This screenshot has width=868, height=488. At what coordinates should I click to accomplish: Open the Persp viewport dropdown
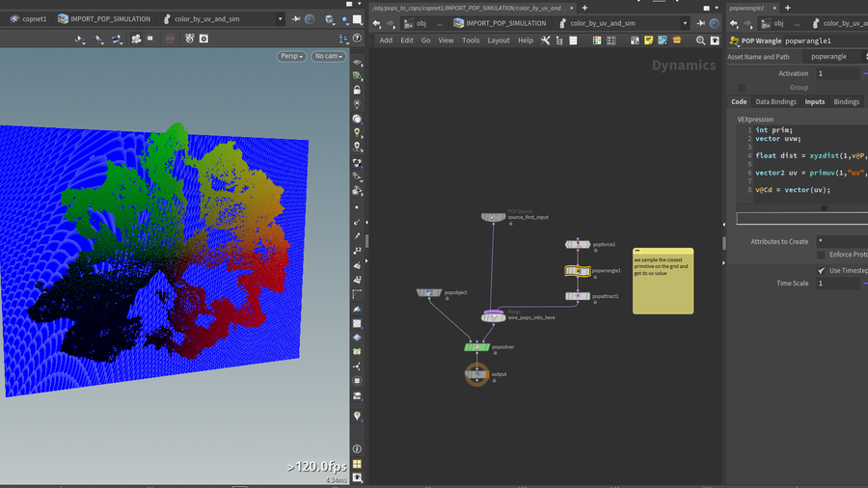[291, 57]
